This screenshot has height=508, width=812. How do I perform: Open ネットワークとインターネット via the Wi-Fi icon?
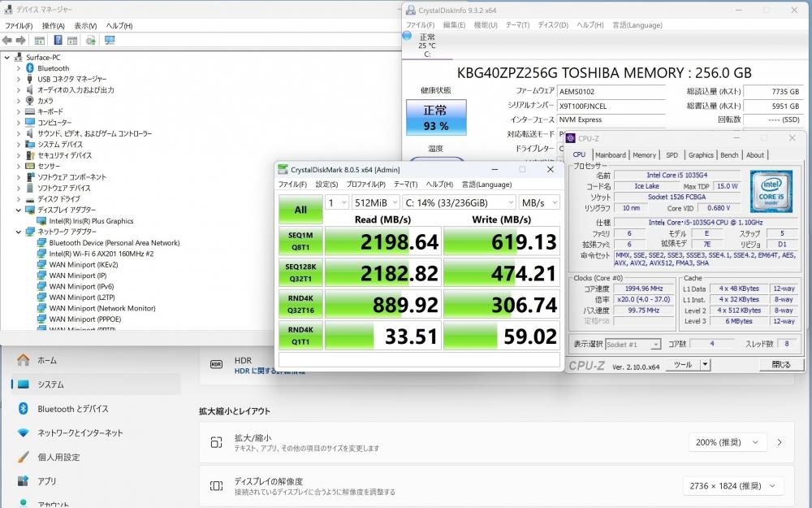[23, 432]
